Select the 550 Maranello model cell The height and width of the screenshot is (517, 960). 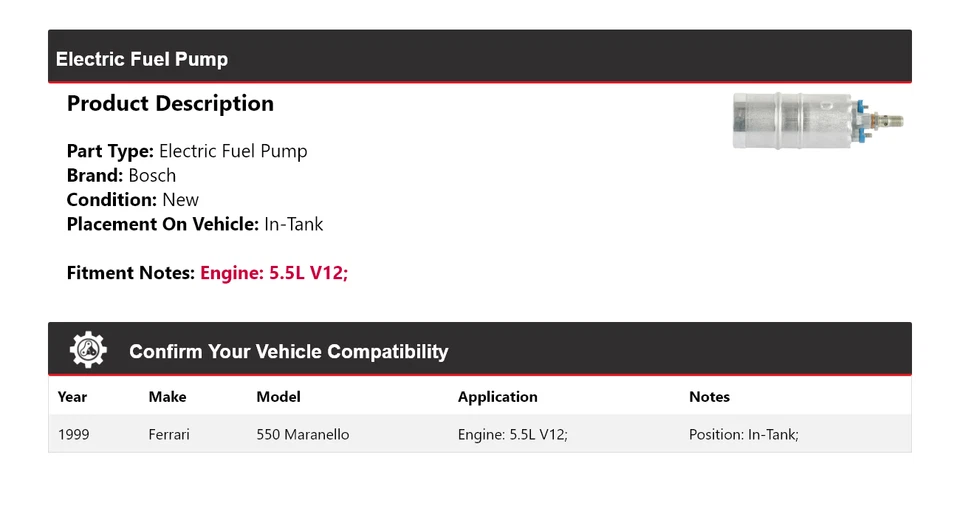(302, 435)
